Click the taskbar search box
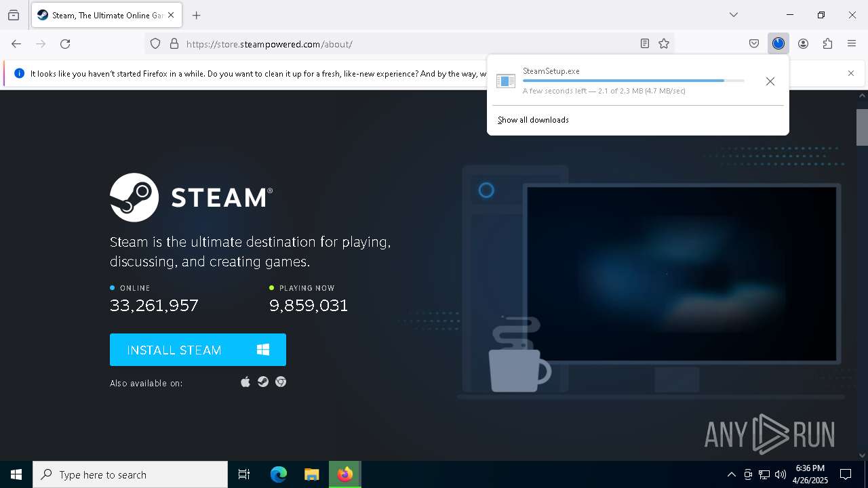The image size is (868, 488). tap(130, 474)
